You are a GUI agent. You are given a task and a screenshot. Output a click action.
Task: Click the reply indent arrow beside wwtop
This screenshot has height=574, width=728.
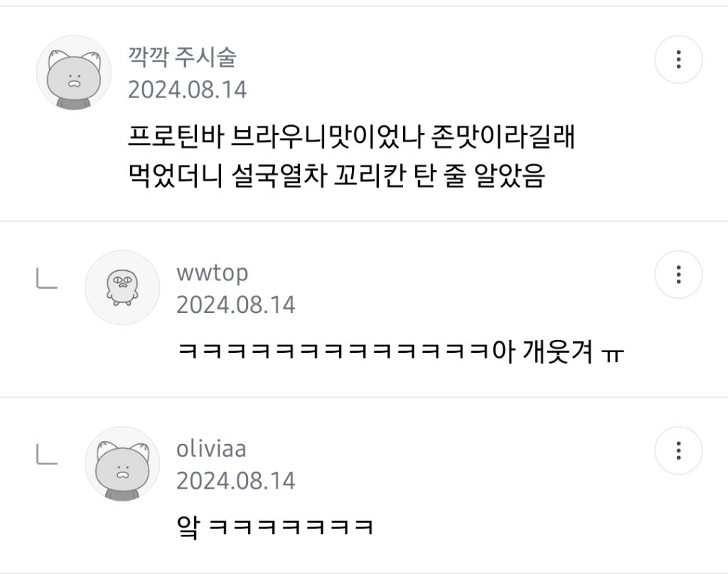click(47, 279)
